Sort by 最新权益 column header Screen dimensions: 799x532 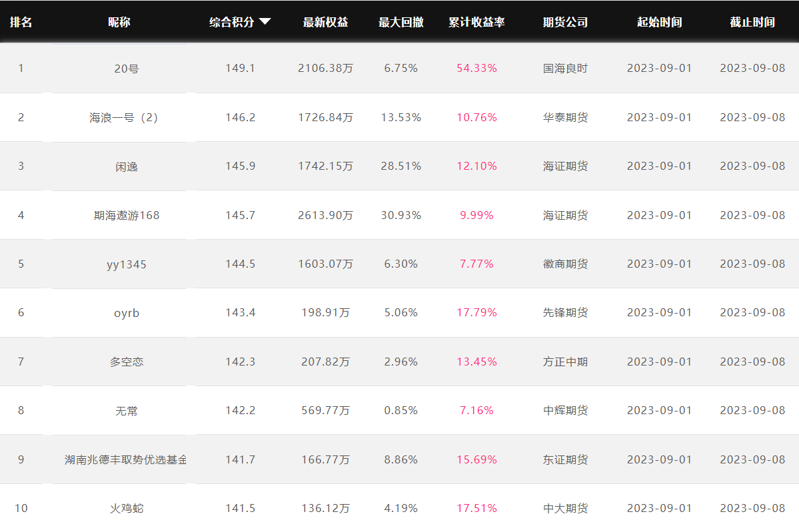(326, 22)
